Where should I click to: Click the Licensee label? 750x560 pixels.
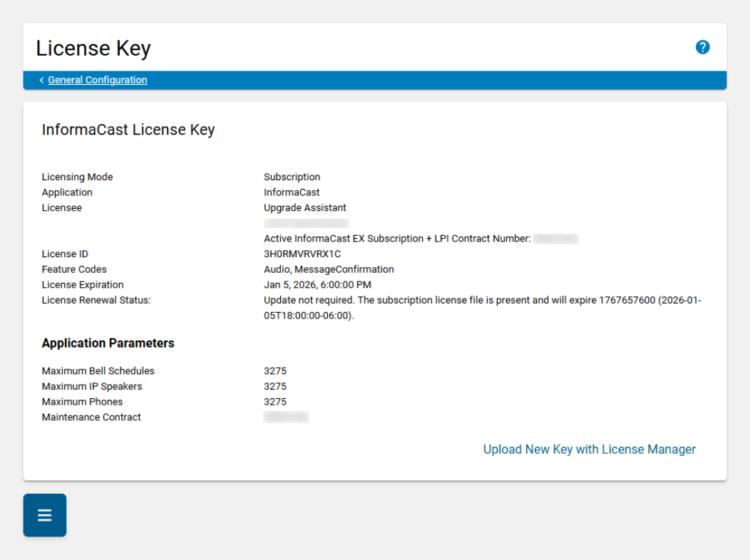[x=62, y=208]
